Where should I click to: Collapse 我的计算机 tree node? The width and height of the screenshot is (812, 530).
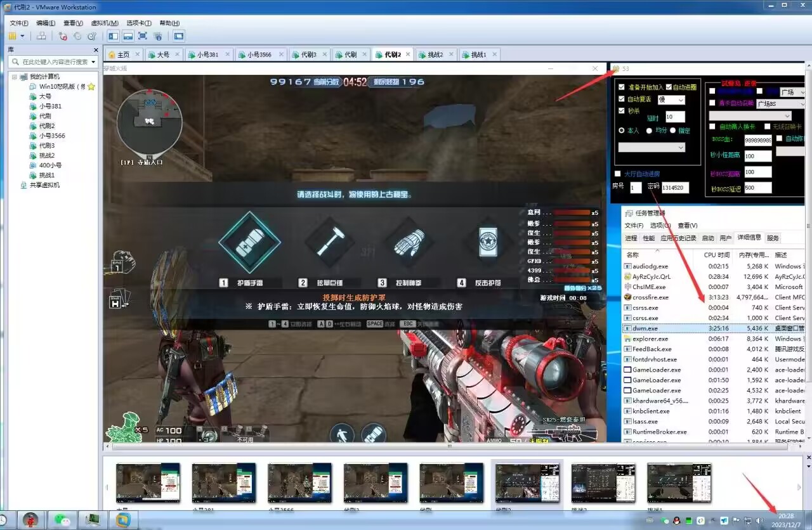[15, 77]
